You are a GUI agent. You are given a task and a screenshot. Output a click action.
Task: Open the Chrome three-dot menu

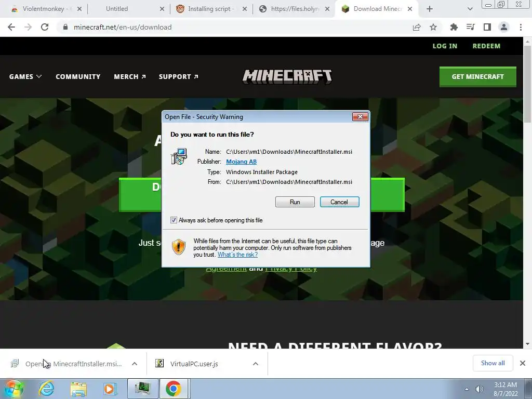pos(521,27)
